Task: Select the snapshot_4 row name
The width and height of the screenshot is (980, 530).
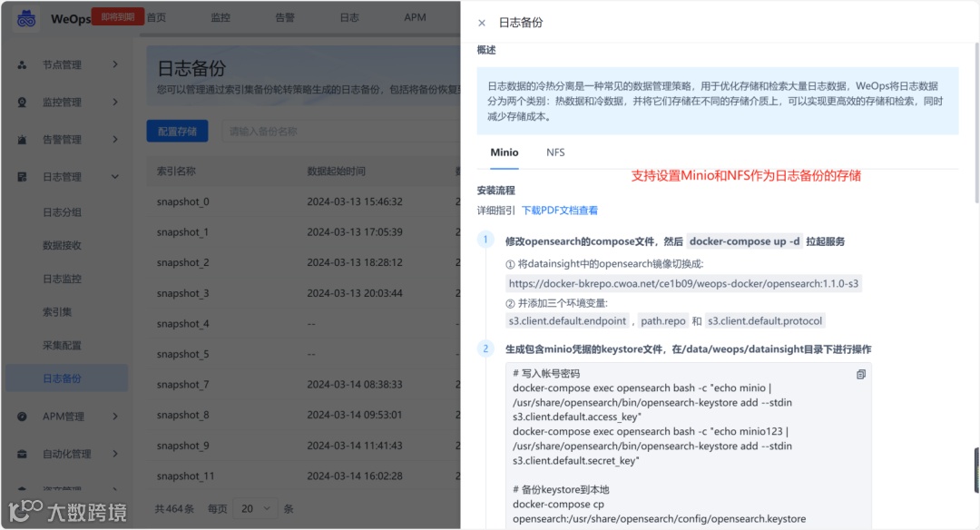Action: click(183, 324)
